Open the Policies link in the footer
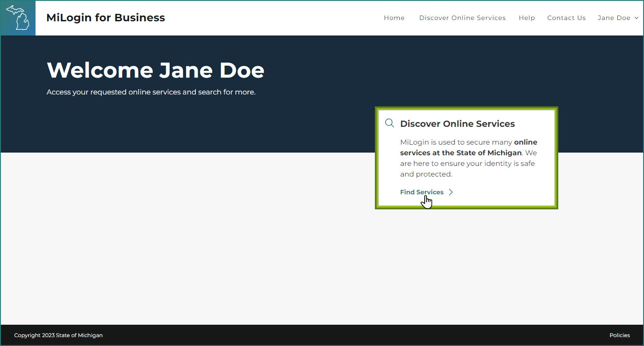 [620, 335]
